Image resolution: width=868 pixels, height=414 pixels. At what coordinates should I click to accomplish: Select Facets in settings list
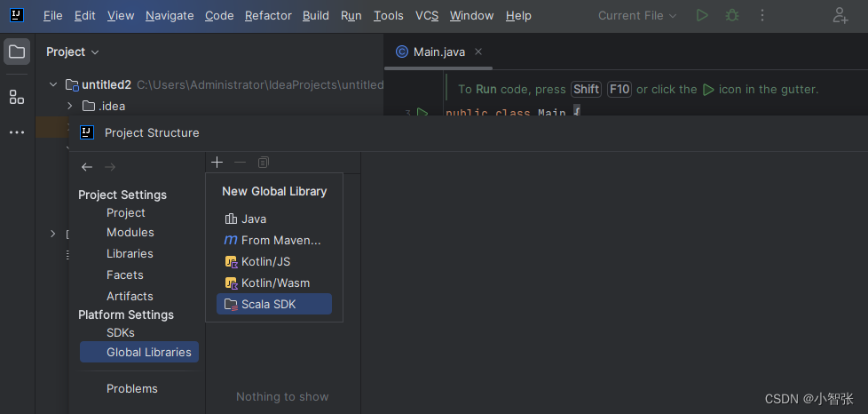coord(124,275)
